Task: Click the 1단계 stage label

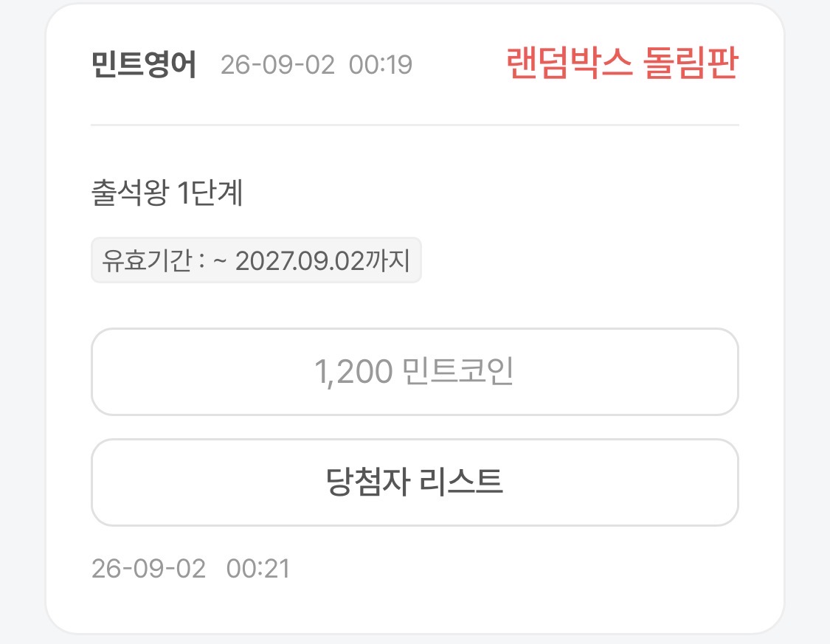Action: (210, 192)
